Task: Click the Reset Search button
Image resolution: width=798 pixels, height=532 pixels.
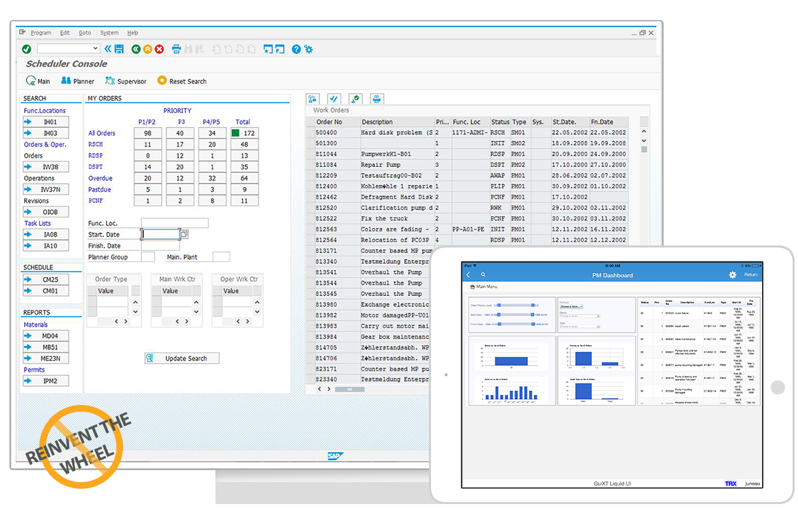Action: [182, 81]
